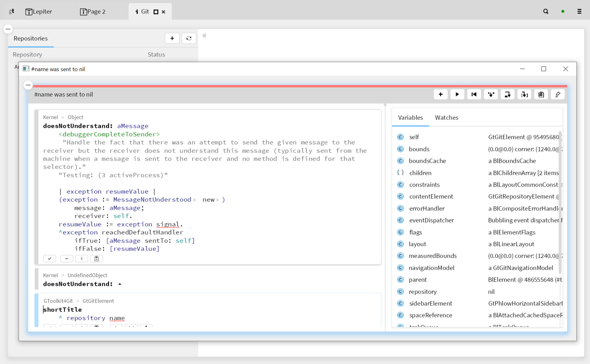Add a new debugger view with plus icon
The width and height of the screenshot is (590, 364).
[441, 94]
